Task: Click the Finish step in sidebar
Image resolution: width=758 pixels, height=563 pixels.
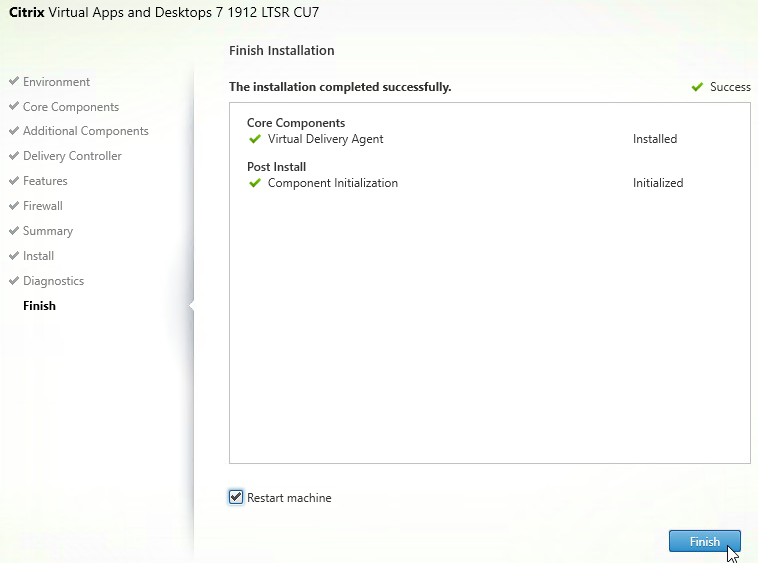Action: click(40, 306)
